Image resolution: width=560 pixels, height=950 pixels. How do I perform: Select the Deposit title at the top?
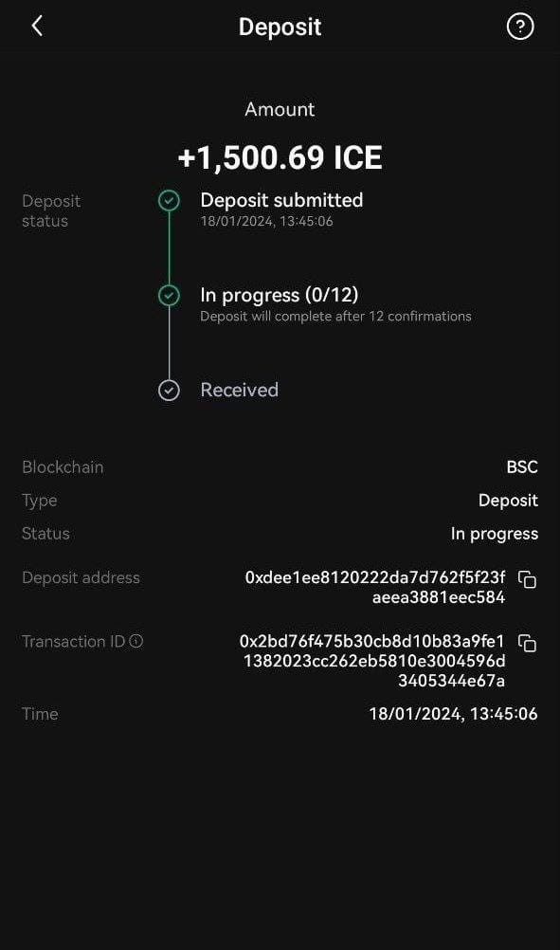coord(280,27)
